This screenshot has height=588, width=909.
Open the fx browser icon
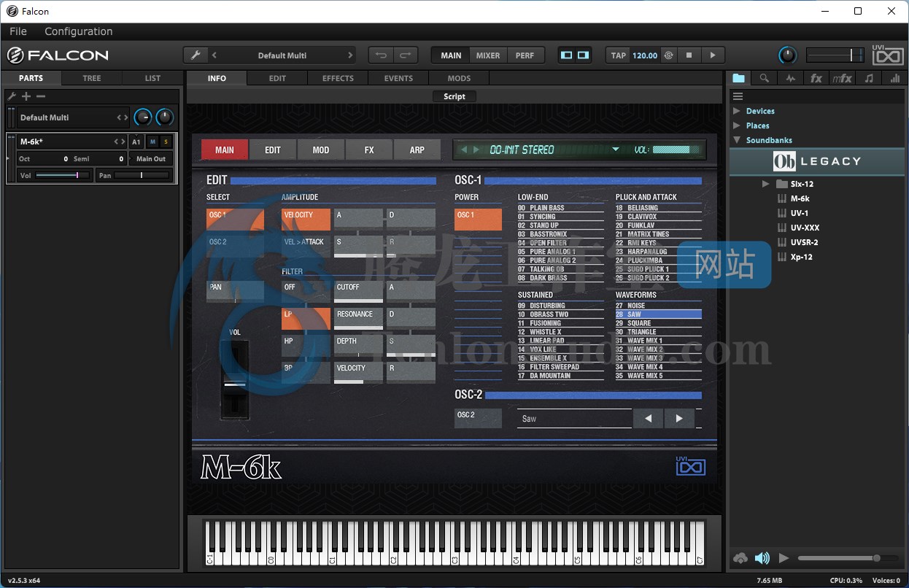pos(816,78)
